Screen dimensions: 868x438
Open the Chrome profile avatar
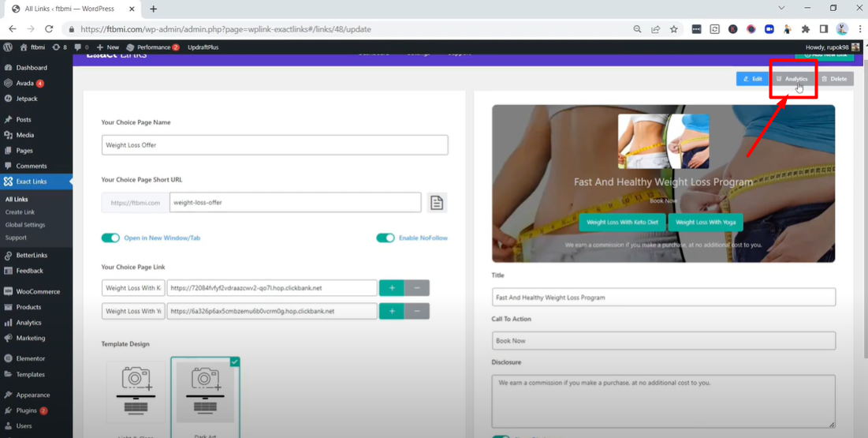pos(842,29)
